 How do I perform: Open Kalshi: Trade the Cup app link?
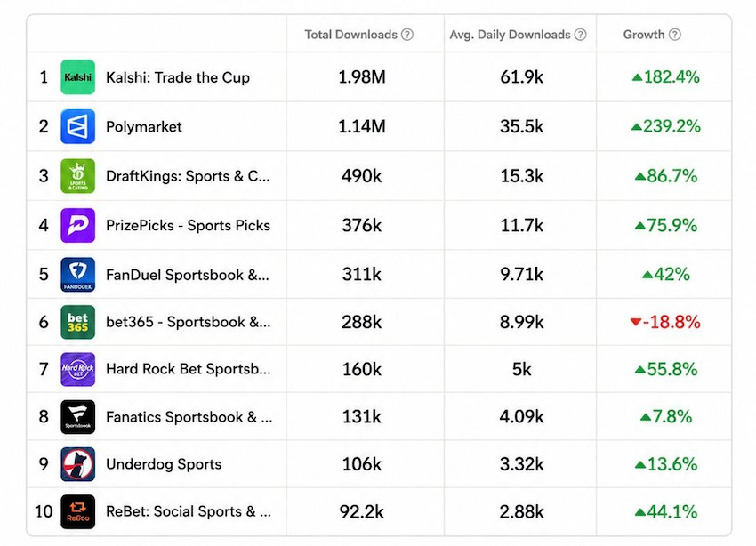177,77
